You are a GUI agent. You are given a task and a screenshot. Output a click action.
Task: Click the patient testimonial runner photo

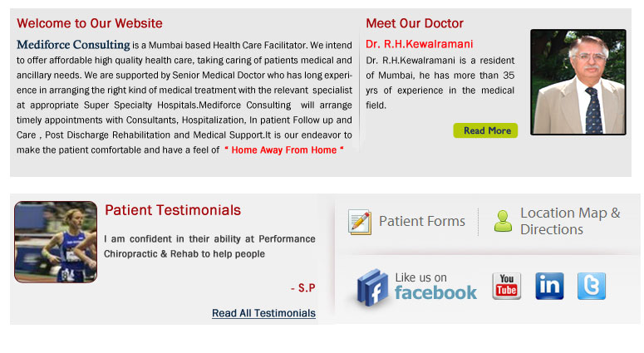(x=56, y=242)
